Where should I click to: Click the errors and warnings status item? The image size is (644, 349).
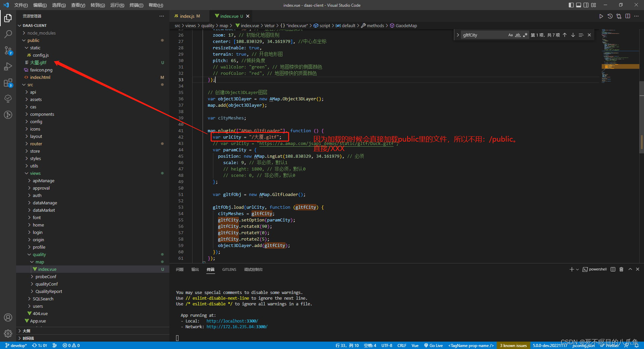tap(71, 345)
